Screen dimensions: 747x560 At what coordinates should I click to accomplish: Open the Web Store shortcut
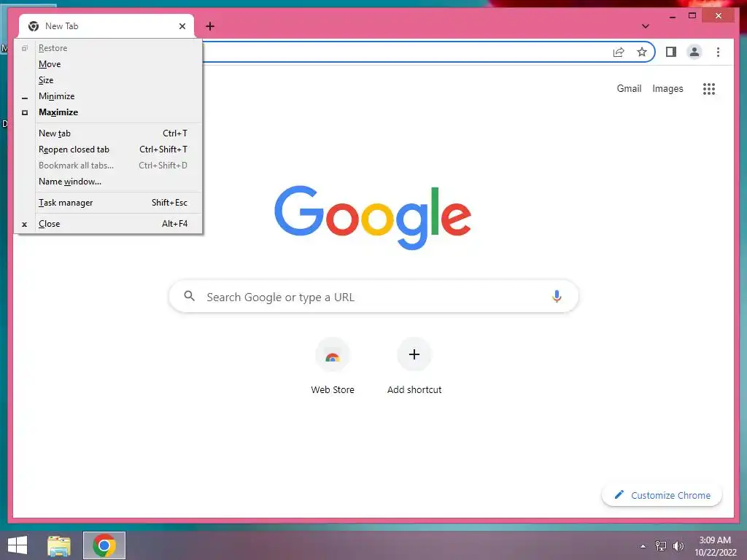[333, 367]
